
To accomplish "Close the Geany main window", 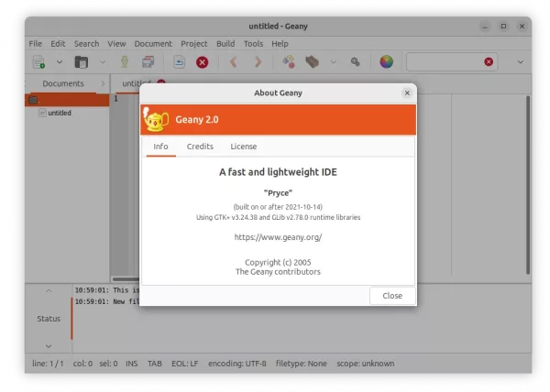I will pyautogui.click(x=522, y=27).
